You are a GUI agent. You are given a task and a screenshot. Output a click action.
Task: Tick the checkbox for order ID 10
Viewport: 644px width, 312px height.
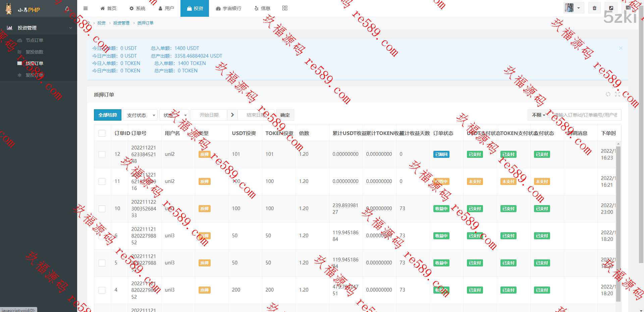[102, 209]
